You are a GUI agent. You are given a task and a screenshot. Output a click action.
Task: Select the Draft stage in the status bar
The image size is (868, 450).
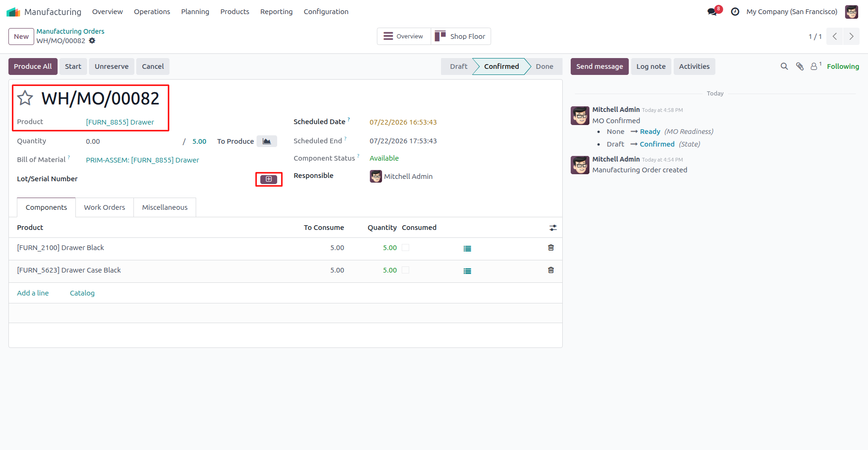point(458,66)
